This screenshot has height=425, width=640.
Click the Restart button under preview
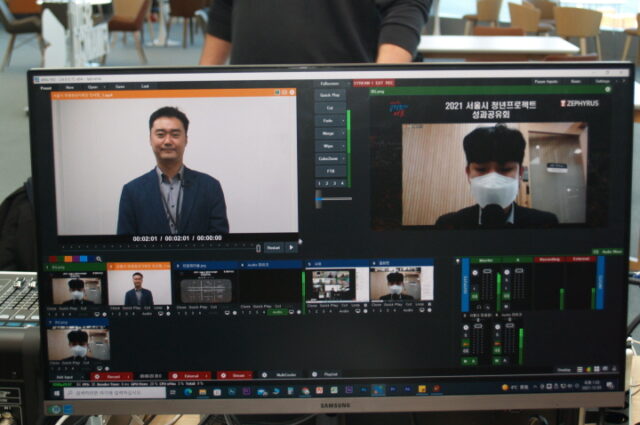(274, 247)
